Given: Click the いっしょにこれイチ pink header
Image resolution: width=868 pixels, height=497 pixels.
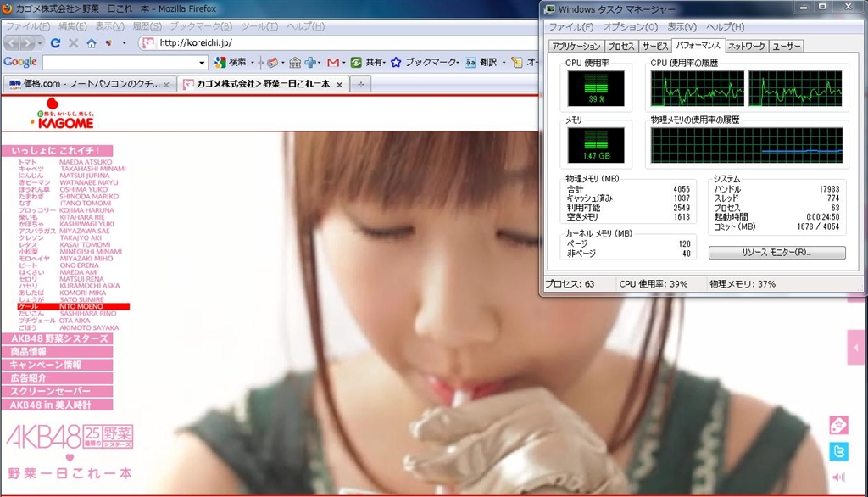Looking at the screenshot, I should pyautogui.click(x=57, y=151).
